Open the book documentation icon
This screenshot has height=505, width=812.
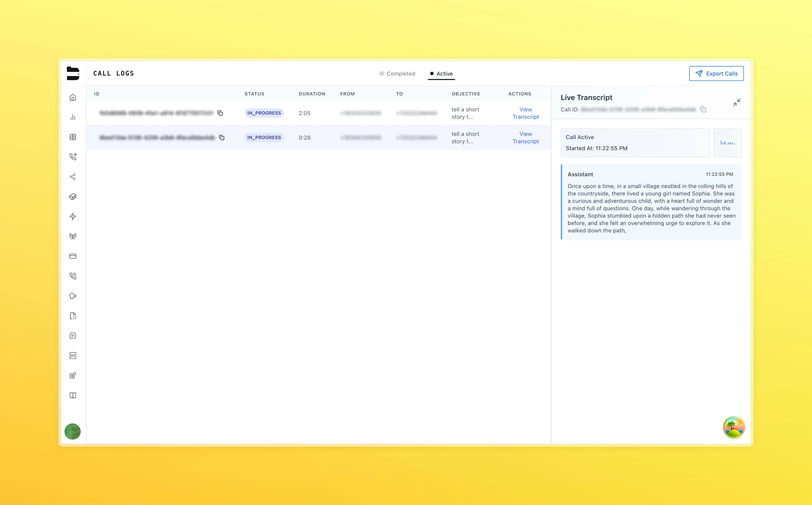(73, 395)
